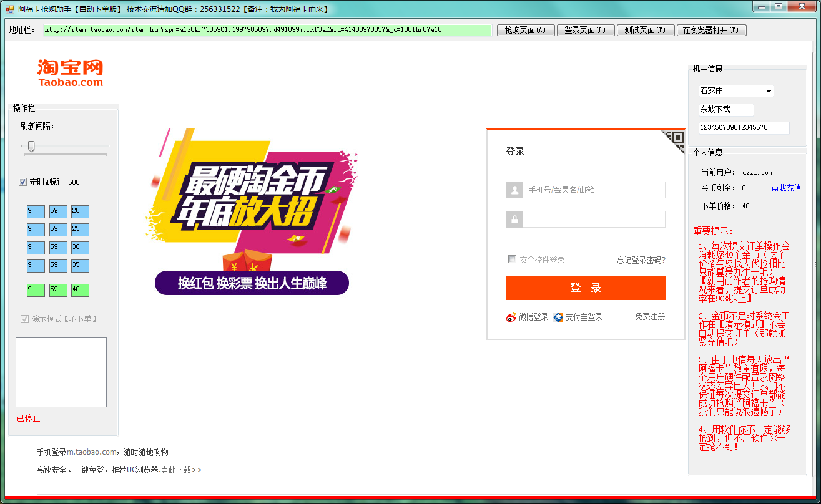Image resolution: width=821 pixels, height=504 pixels.
Task: Click the Taobao logo
Action: pyautogui.click(x=70, y=73)
